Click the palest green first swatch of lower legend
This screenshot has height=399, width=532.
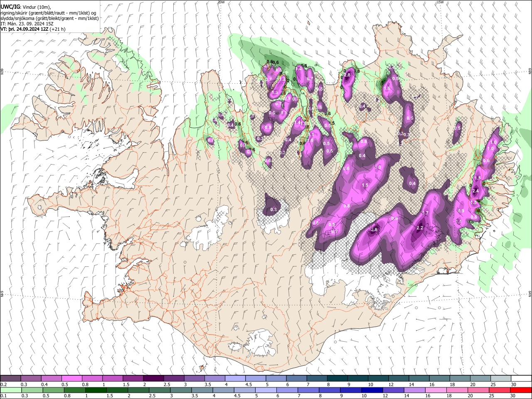[11, 390]
